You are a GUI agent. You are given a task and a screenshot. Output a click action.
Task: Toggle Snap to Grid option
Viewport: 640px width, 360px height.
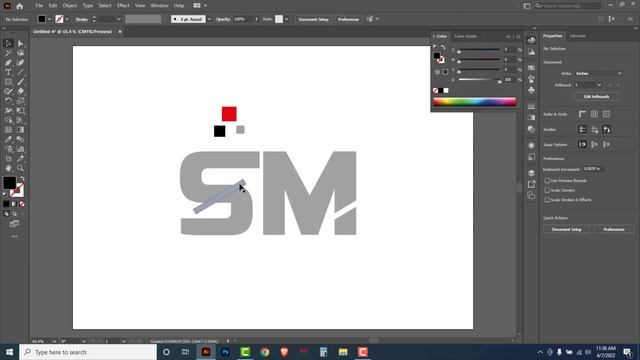point(607,144)
